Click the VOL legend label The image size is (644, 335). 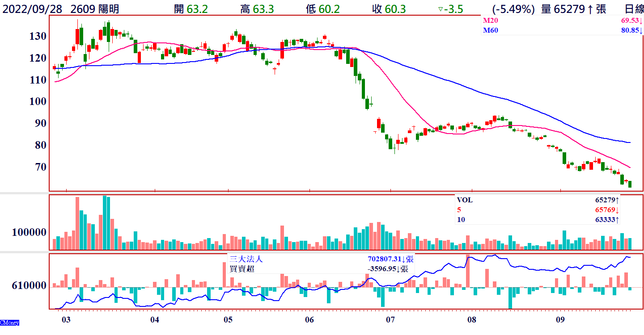pyautogui.click(x=464, y=200)
